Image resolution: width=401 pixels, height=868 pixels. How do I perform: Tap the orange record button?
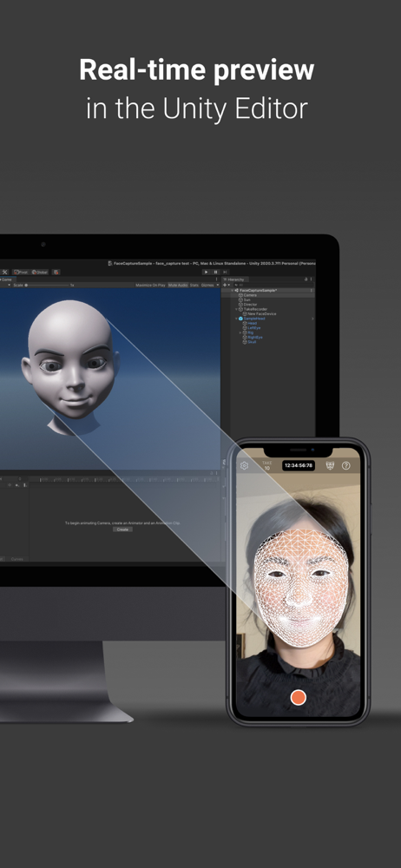pos(299,696)
